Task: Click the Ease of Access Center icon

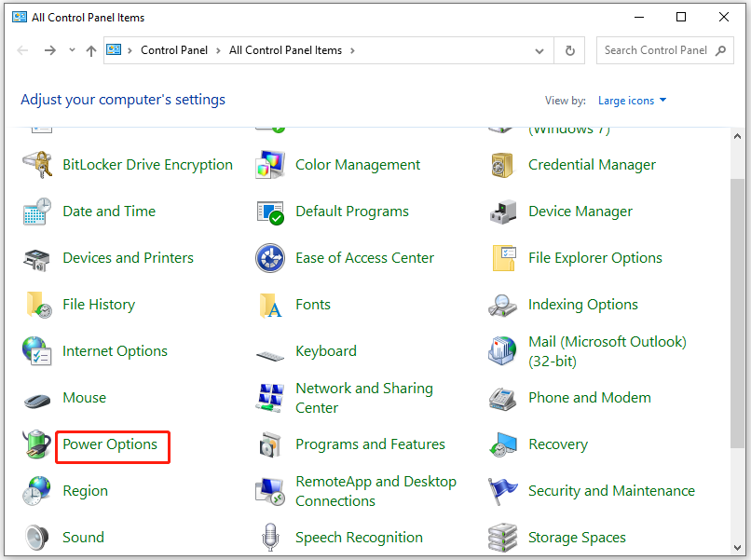Action: [x=270, y=258]
